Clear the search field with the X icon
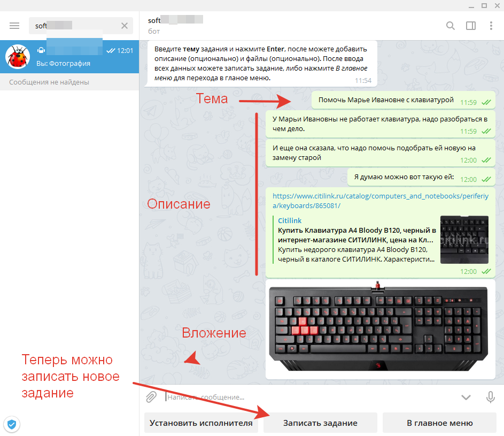 (x=124, y=25)
